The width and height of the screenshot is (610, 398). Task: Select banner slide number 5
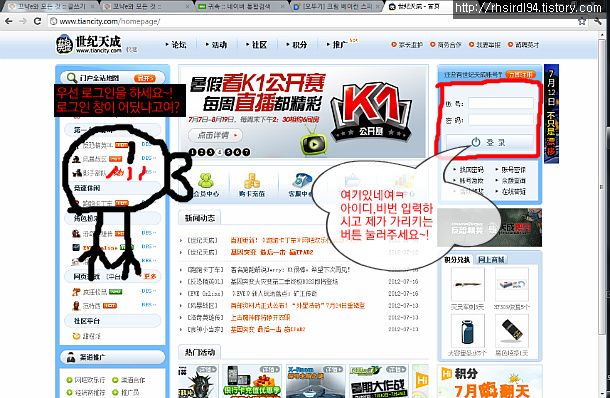[x=228, y=152]
